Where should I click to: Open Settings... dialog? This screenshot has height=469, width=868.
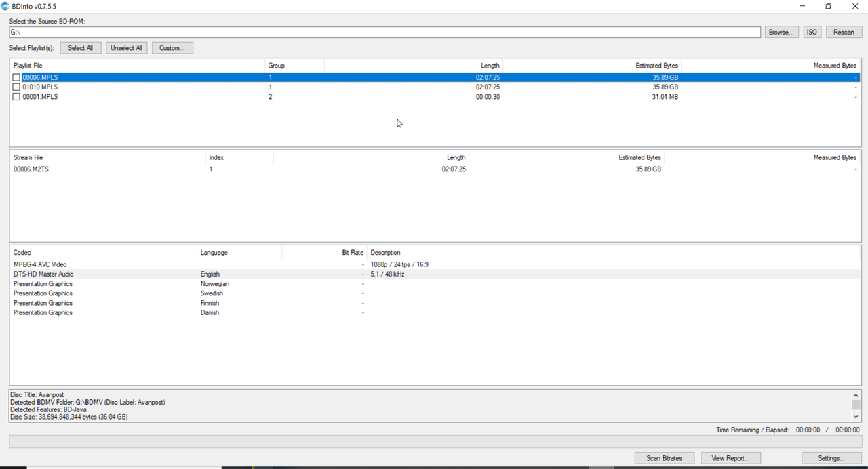[831, 458]
